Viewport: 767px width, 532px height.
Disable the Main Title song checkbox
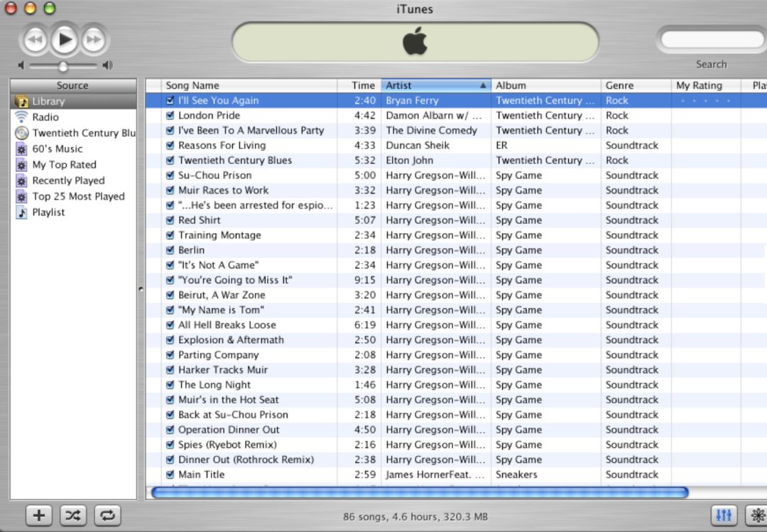170,474
